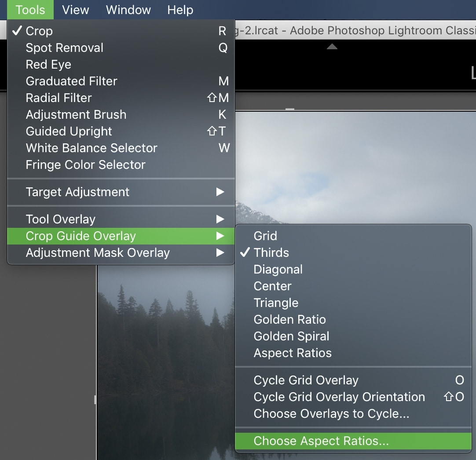
Task: Select the Graduated Filter tool
Action: click(121, 81)
